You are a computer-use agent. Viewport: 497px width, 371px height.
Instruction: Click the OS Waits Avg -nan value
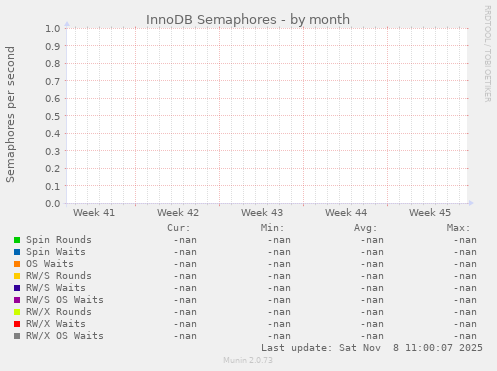click(372, 264)
